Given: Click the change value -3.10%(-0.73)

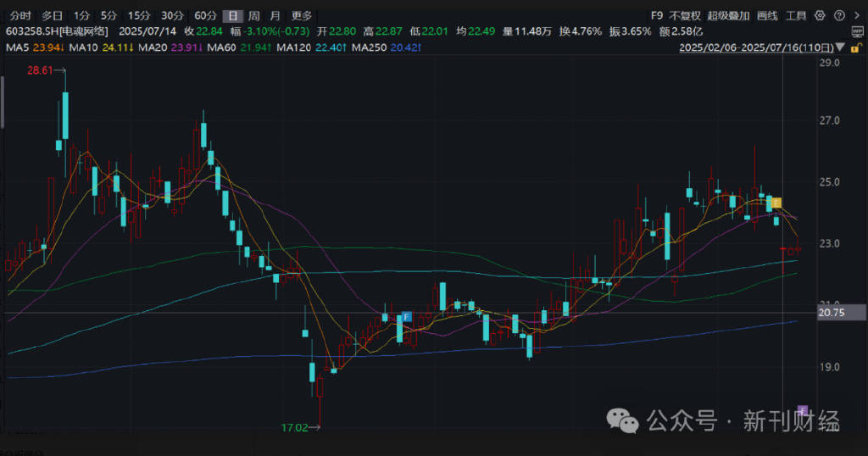Looking at the screenshot, I should 276,31.
